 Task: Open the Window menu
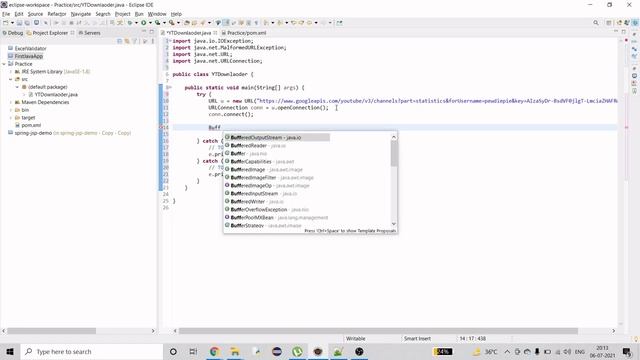[x=157, y=14]
